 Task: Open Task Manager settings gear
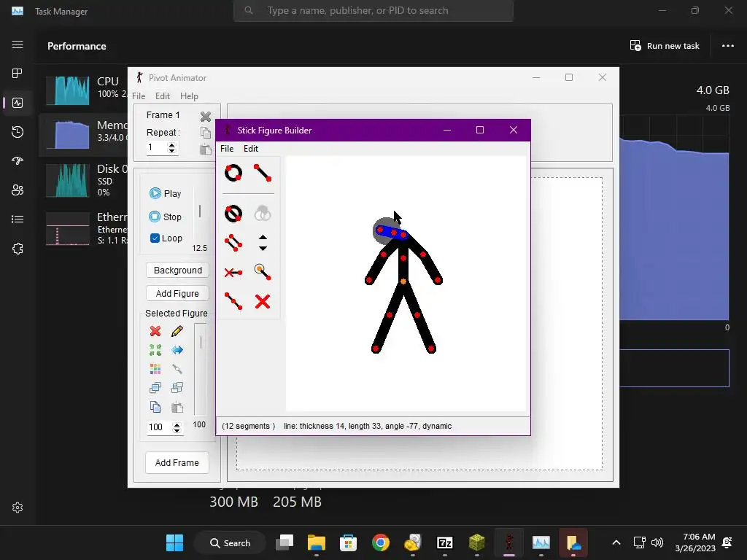point(18,507)
